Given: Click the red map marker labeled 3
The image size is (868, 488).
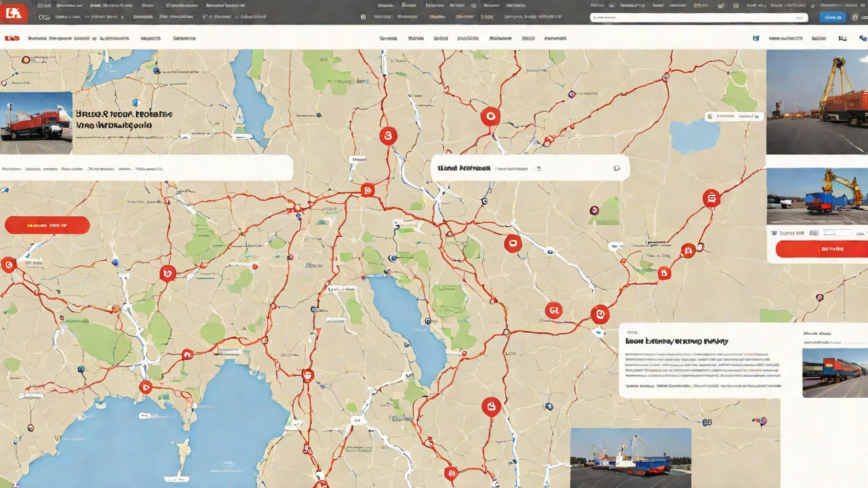Looking at the screenshot, I should (x=388, y=136).
